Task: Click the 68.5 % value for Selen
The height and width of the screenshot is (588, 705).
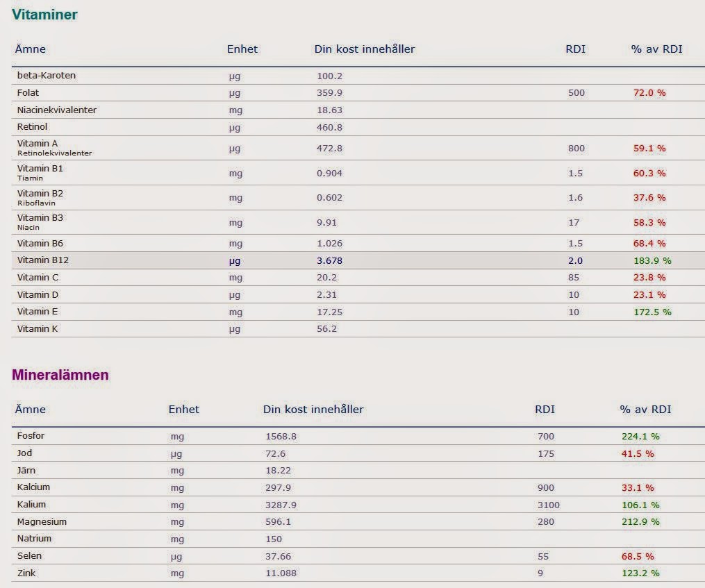Action: click(x=638, y=556)
